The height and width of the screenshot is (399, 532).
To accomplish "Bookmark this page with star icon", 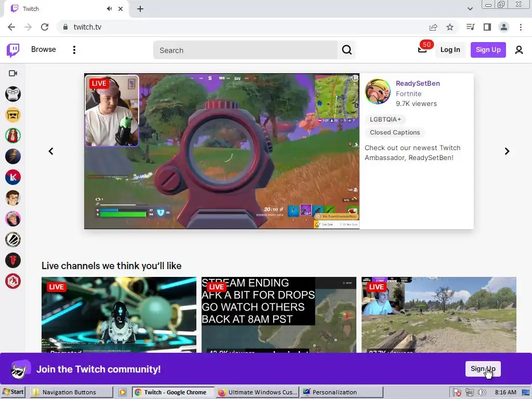I will 450,27.
